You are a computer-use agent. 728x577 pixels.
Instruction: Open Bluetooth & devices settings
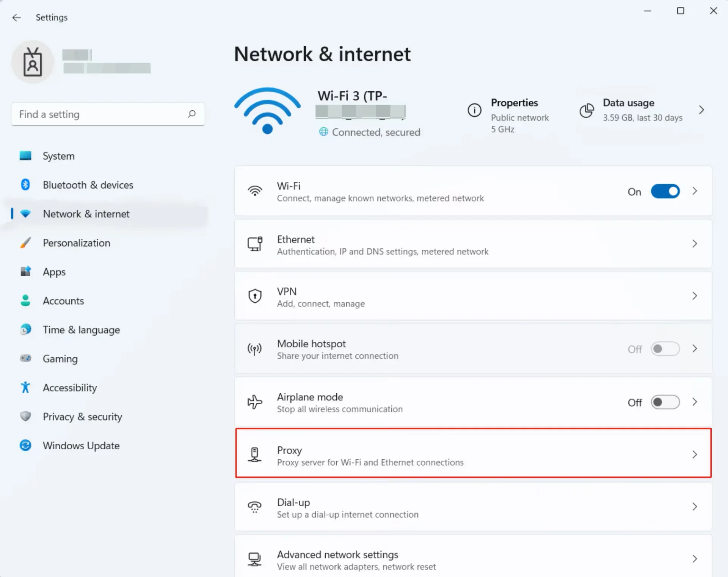click(x=88, y=185)
